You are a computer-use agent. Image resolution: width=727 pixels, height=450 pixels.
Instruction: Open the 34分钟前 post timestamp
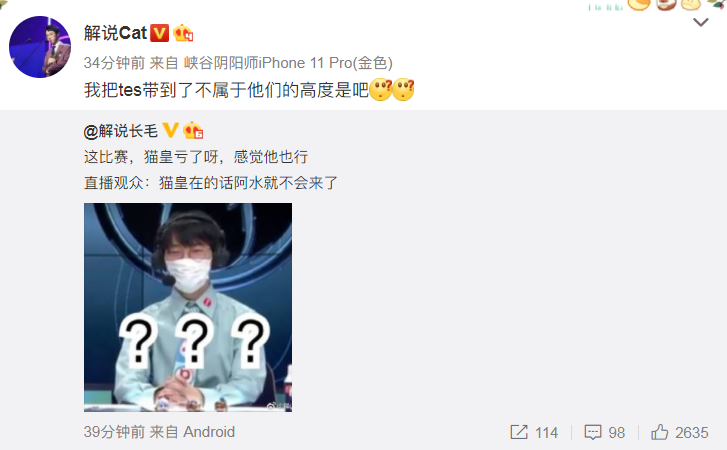tap(115, 63)
